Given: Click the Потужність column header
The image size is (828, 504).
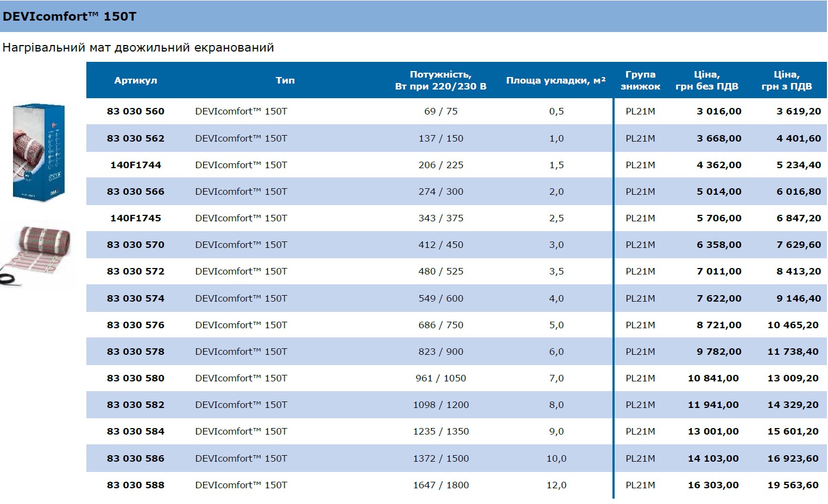Looking at the screenshot, I should click(x=441, y=80).
